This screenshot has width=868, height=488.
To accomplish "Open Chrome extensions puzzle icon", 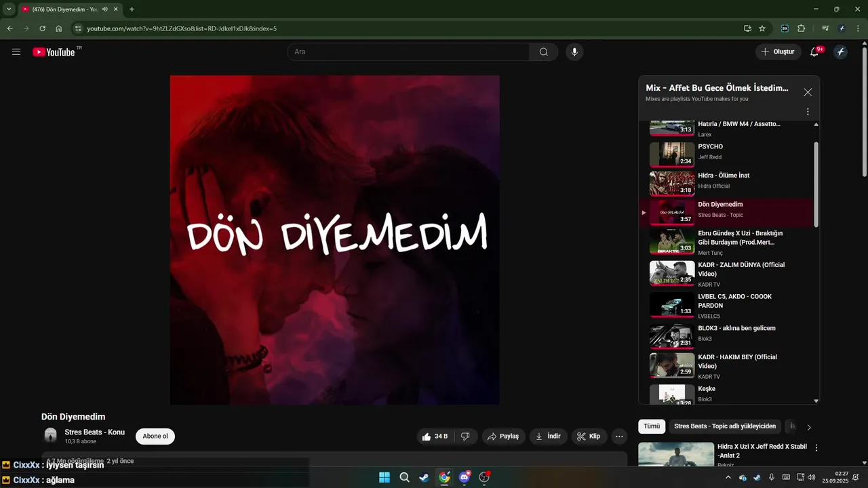I will (801, 28).
